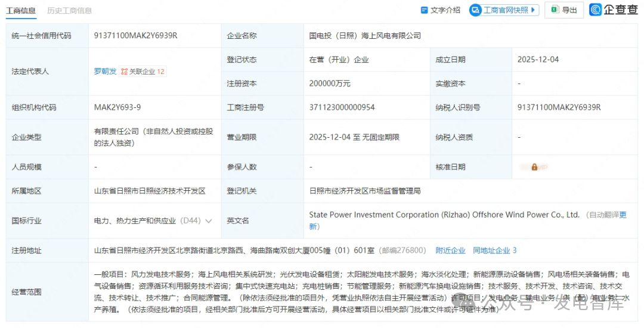The image size is (644, 328).
Task: Click the 工商注册号 value 371123000000954
Action: coord(342,107)
